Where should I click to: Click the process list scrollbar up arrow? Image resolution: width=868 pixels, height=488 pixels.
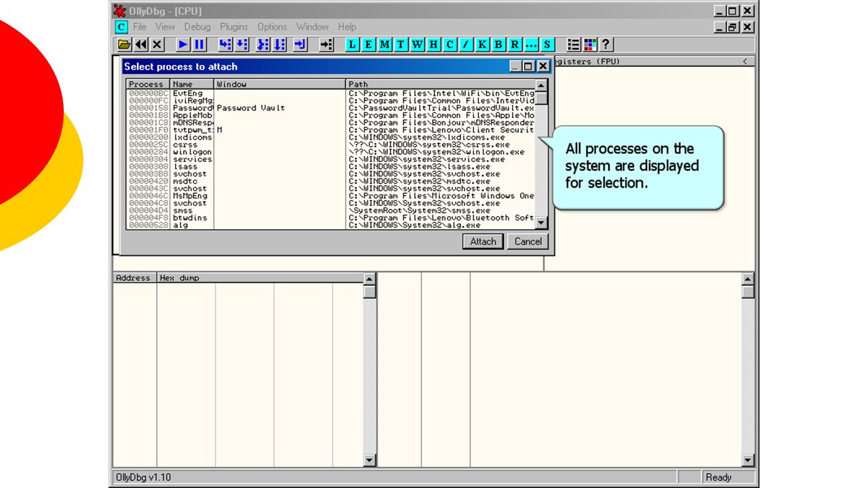coord(541,86)
